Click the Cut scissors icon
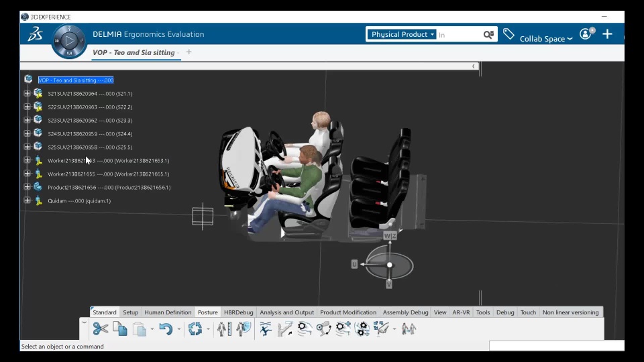 click(x=100, y=328)
